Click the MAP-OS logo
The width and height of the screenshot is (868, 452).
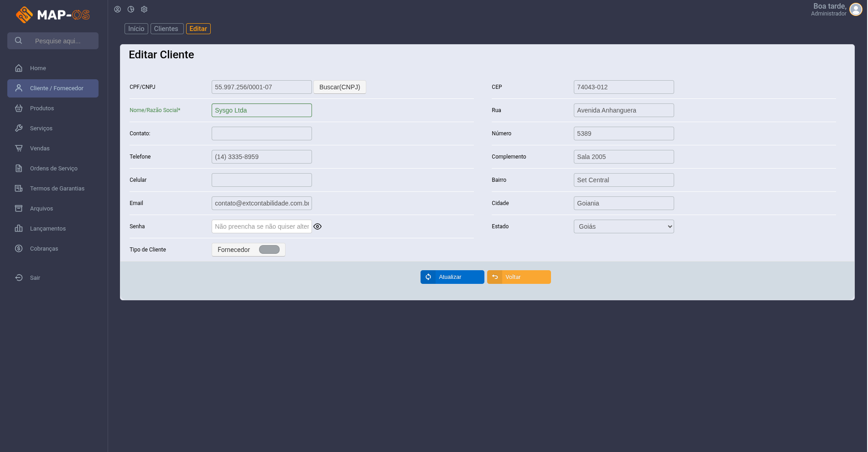(53, 15)
